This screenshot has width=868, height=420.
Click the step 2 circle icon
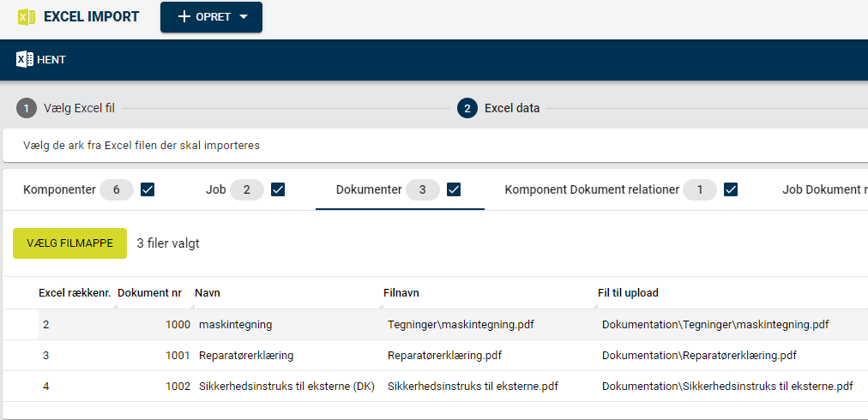467,109
